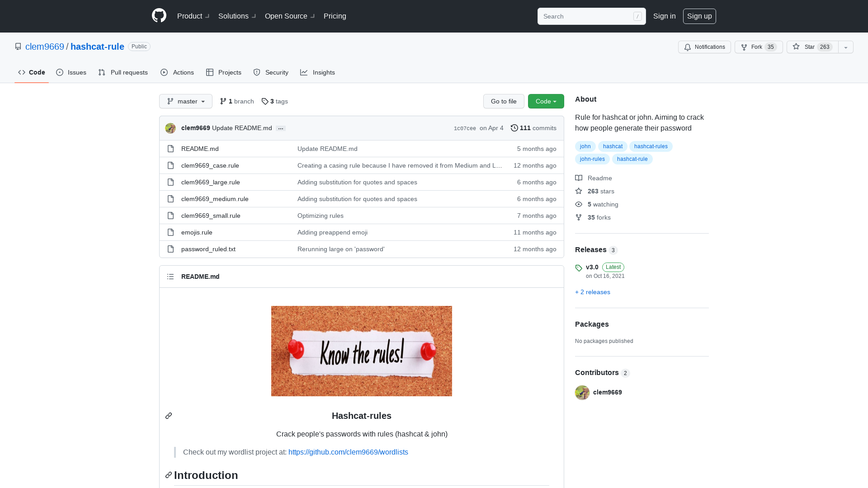Expand the Solutions menu
This screenshot has height=488, width=868.
pos(237,16)
